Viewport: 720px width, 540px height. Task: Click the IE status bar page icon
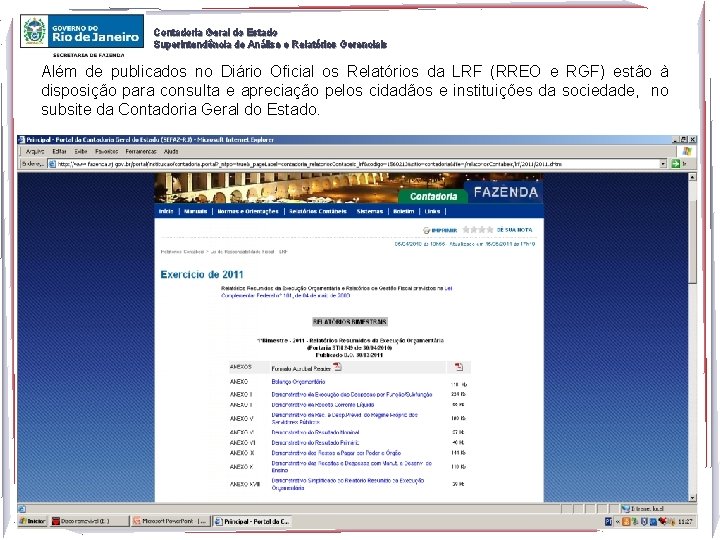(x=22, y=509)
